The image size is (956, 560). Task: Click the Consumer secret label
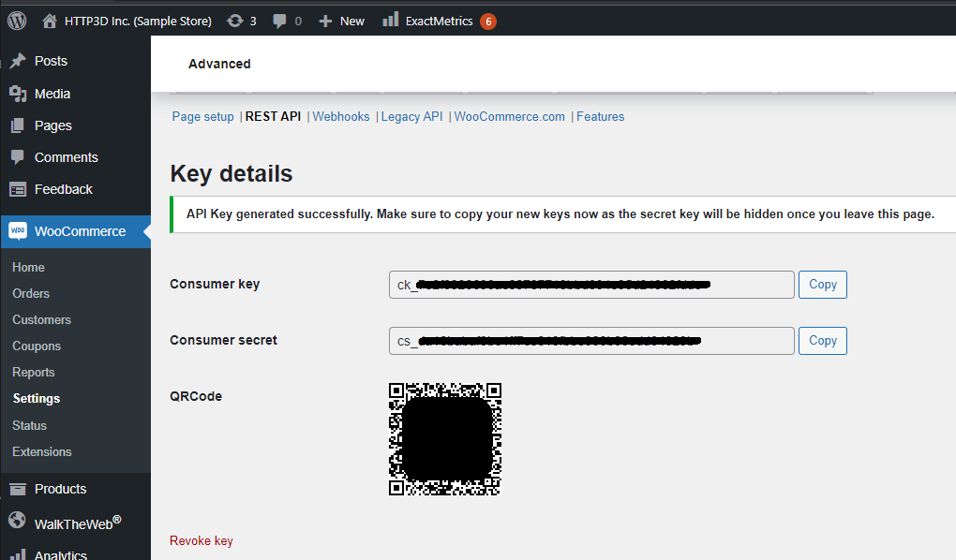point(223,340)
